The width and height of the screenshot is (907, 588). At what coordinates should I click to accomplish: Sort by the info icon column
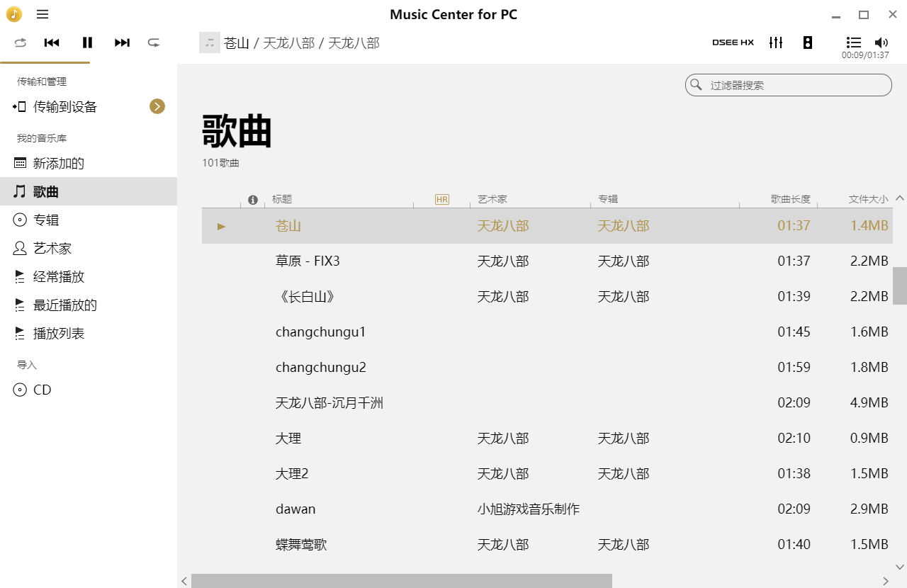(252, 200)
